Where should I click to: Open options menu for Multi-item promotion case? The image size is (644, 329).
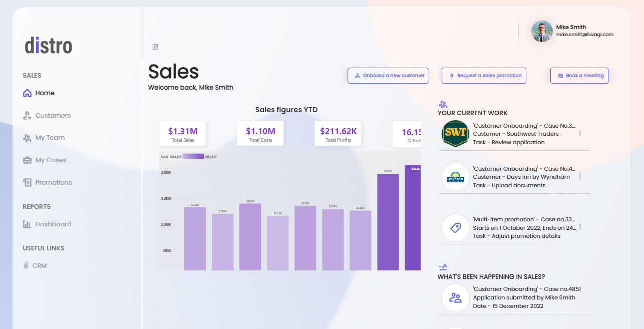click(x=580, y=227)
